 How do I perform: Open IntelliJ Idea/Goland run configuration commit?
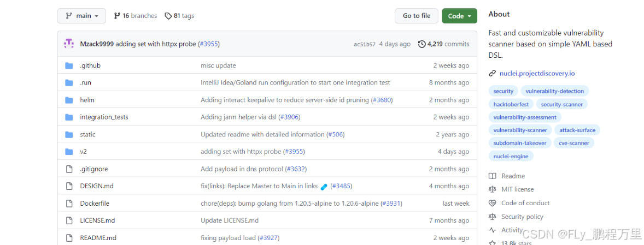tap(295, 83)
